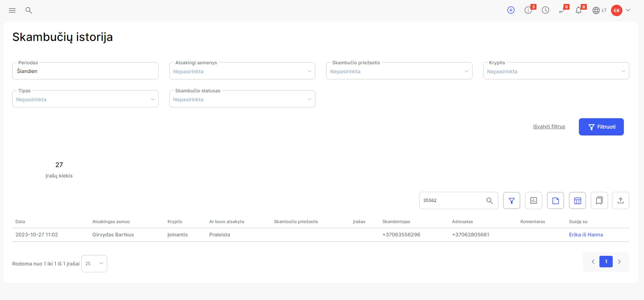Click the search magnifier in top bar
This screenshot has width=644, height=300.
(29, 10)
